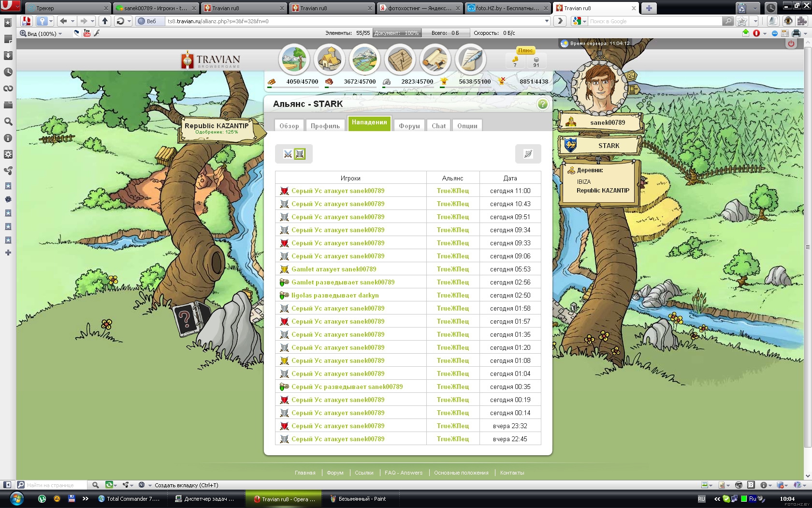Open the messages quill icon
812x508 pixels.
point(470,60)
